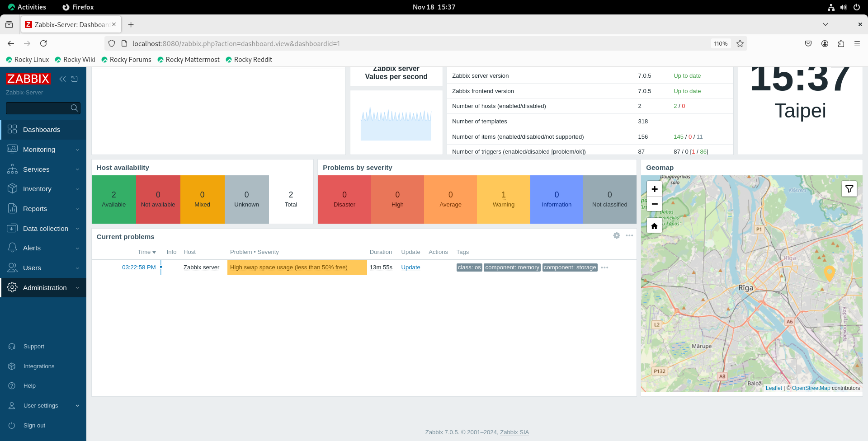
Task: Collapse sidebar with double-chevron icon
Action: click(62, 79)
